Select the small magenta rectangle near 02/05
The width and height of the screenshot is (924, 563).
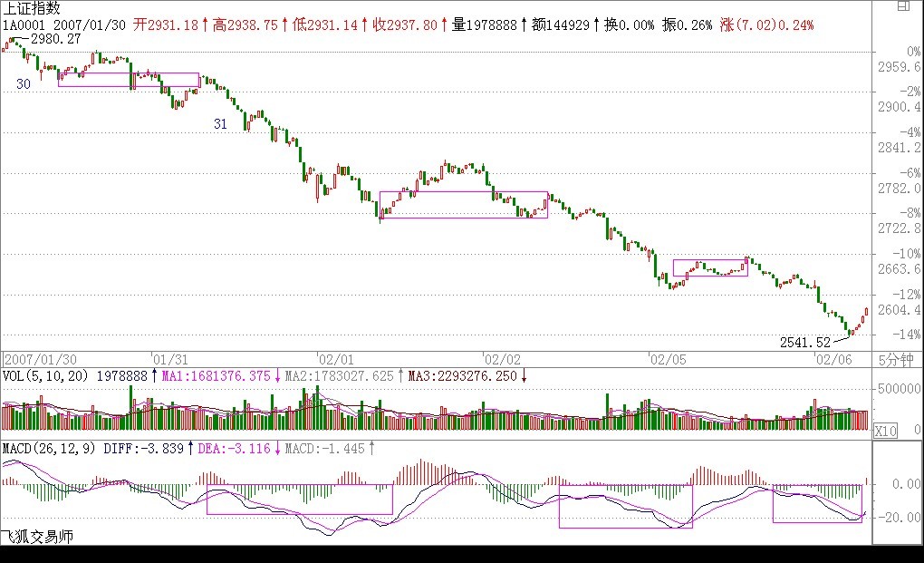(709, 267)
